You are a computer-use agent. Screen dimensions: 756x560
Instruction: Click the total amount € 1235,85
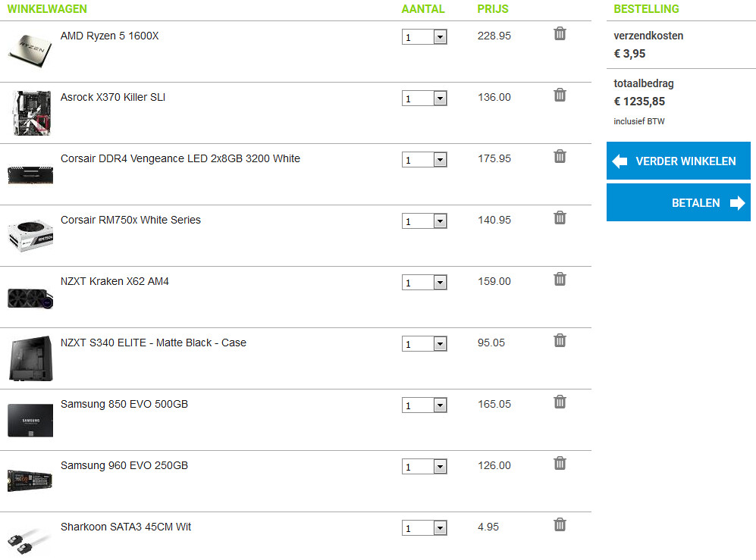[639, 102]
